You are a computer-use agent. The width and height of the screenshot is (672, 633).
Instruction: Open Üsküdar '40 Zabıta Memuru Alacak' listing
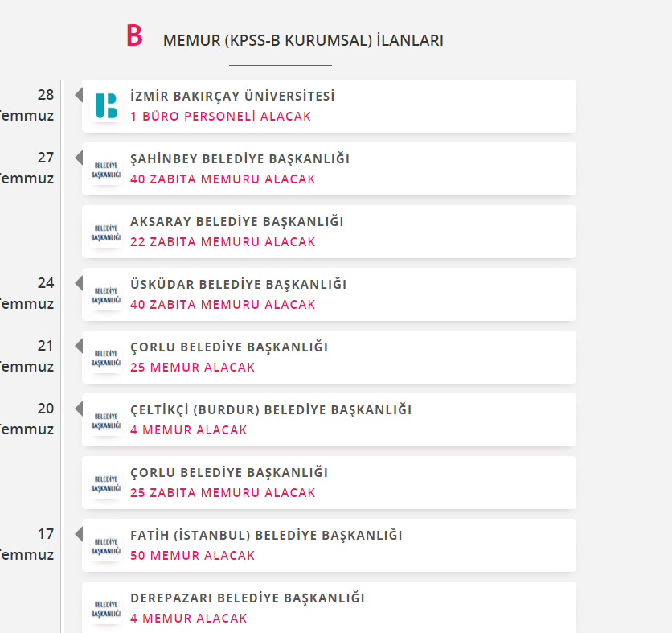coord(223,305)
